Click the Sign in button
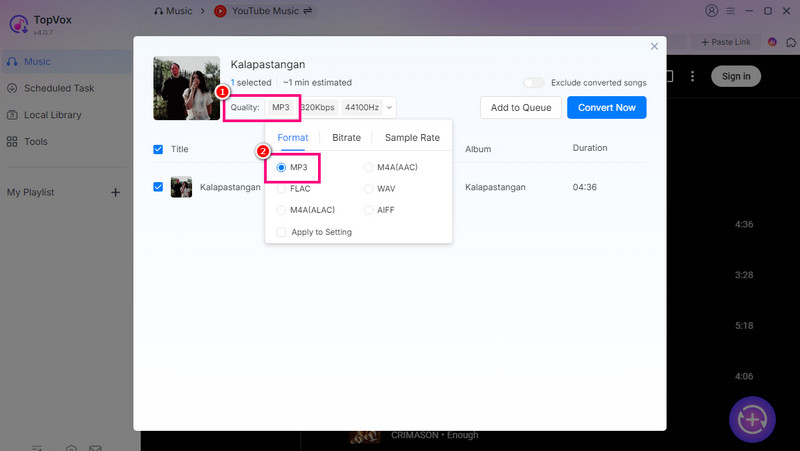 pos(736,77)
